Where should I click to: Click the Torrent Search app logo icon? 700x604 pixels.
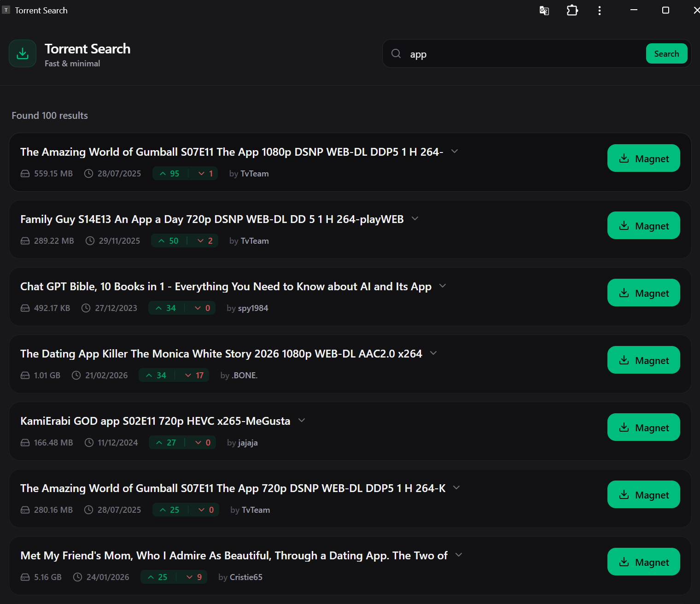(x=22, y=53)
